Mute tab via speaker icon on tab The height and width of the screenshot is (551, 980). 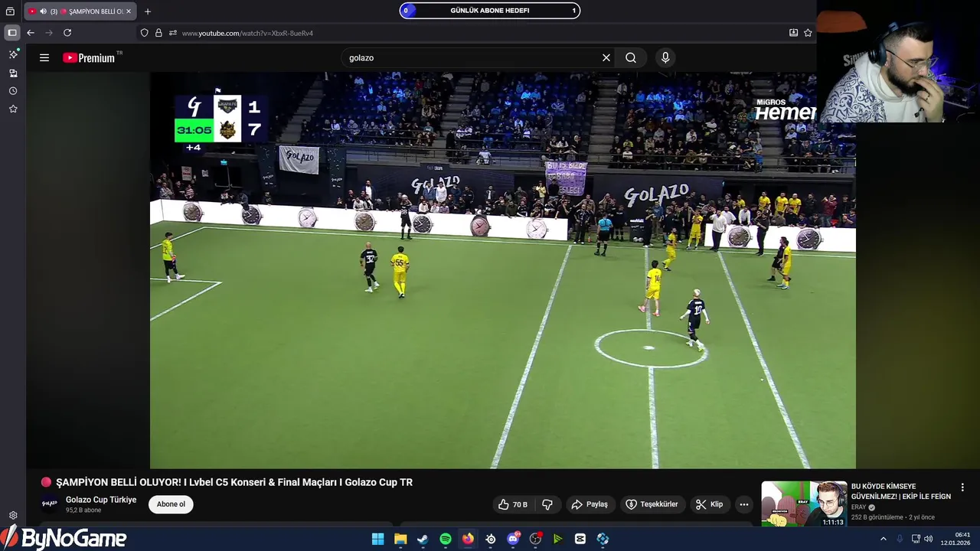coord(42,11)
